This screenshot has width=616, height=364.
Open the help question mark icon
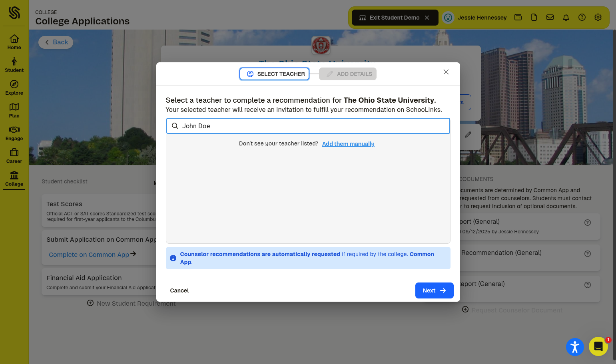pyautogui.click(x=582, y=17)
